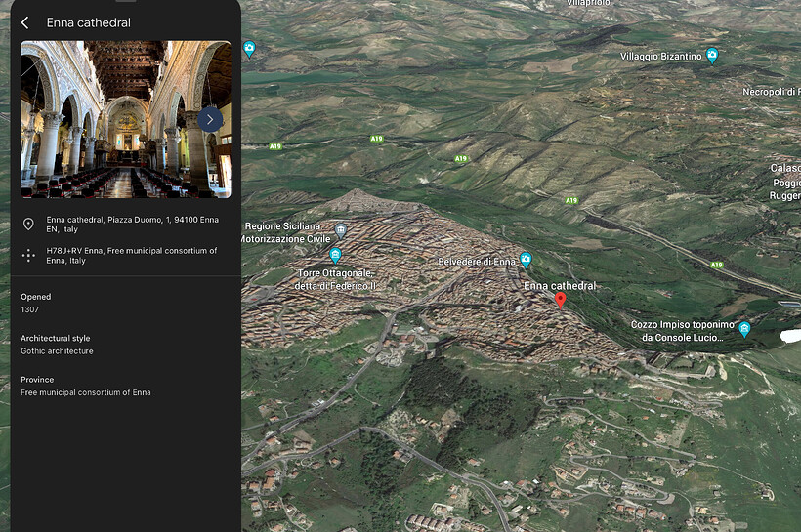
Task: Click the plus code dots icon
Action: [28, 256]
